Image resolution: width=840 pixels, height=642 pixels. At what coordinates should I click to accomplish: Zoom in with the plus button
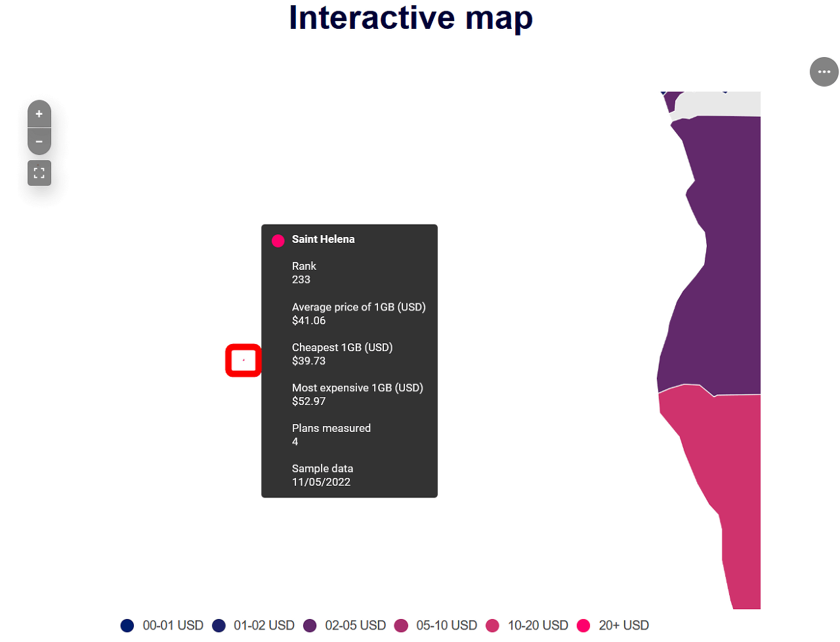(x=39, y=114)
